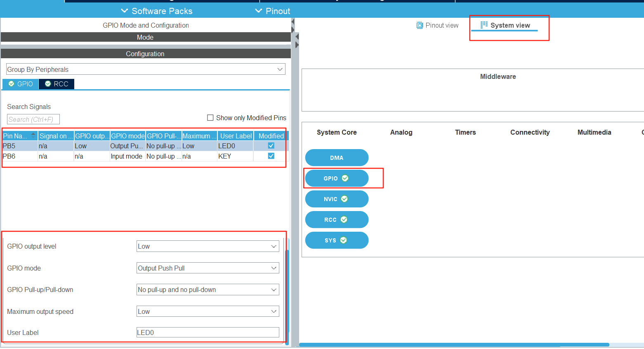The height and width of the screenshot is (349, 644).
Task: Toggle Modified checkbox for PB5
Action: pos(271,146)
